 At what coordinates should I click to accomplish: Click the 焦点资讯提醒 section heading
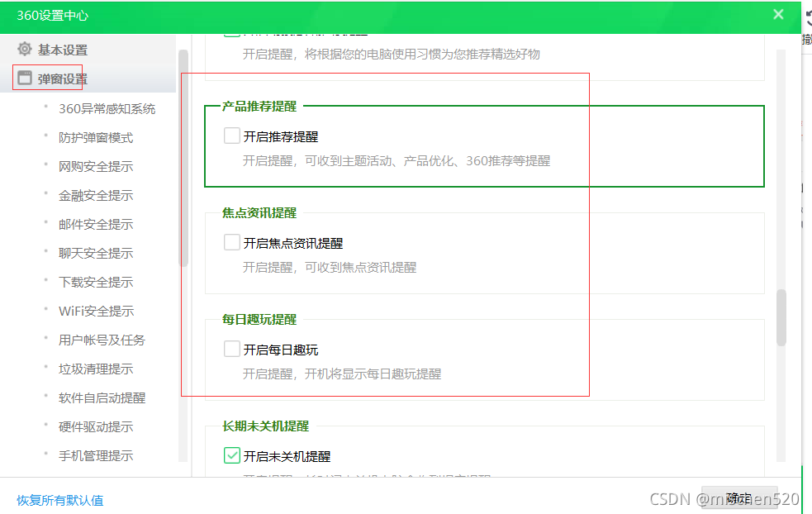click(259, 213)
